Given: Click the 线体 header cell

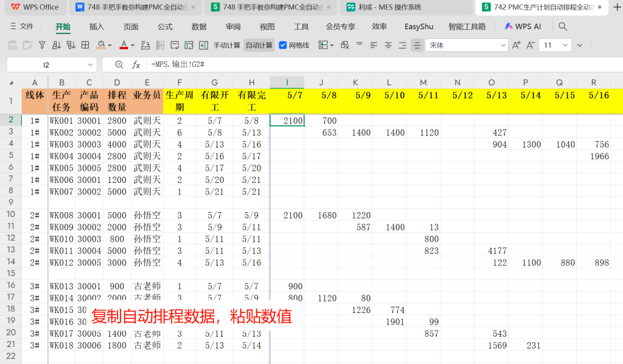Looking at the screenshot, I should [35, 101].
